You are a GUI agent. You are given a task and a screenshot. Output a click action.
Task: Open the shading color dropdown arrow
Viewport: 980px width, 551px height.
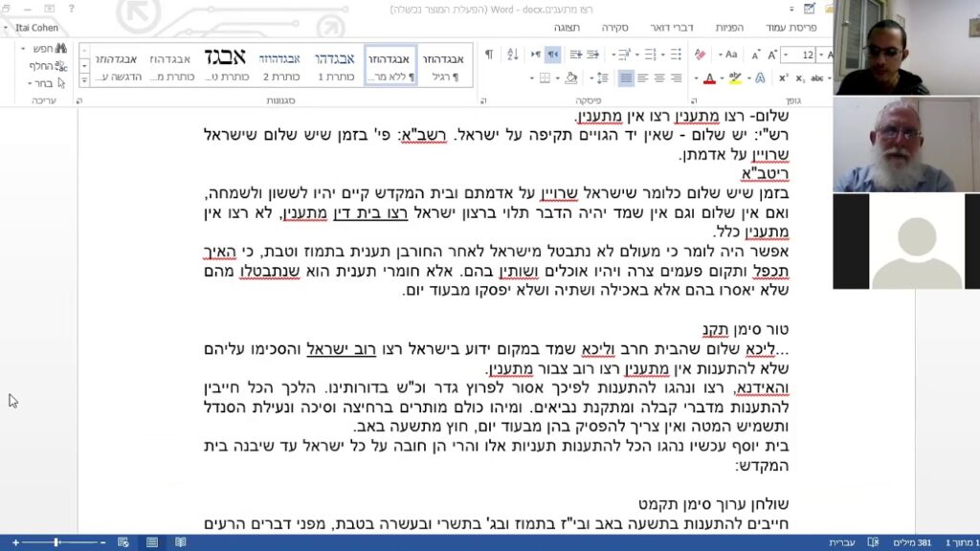(x=557, y=78)
